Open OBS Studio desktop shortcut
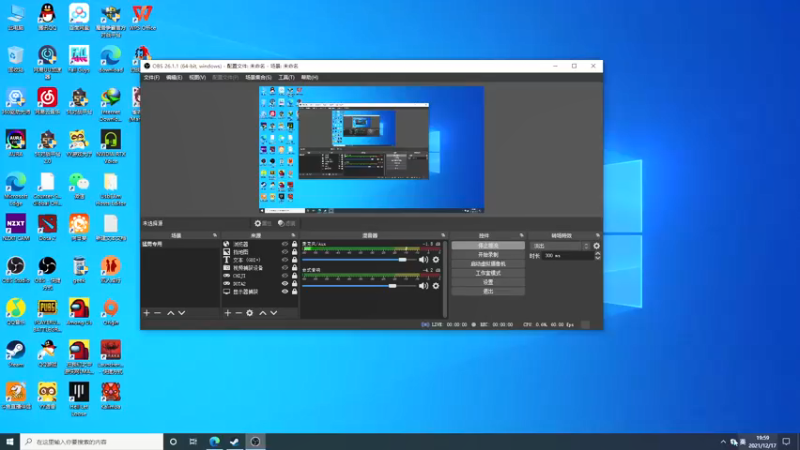800x450 pixels. (x=16, y=270)
